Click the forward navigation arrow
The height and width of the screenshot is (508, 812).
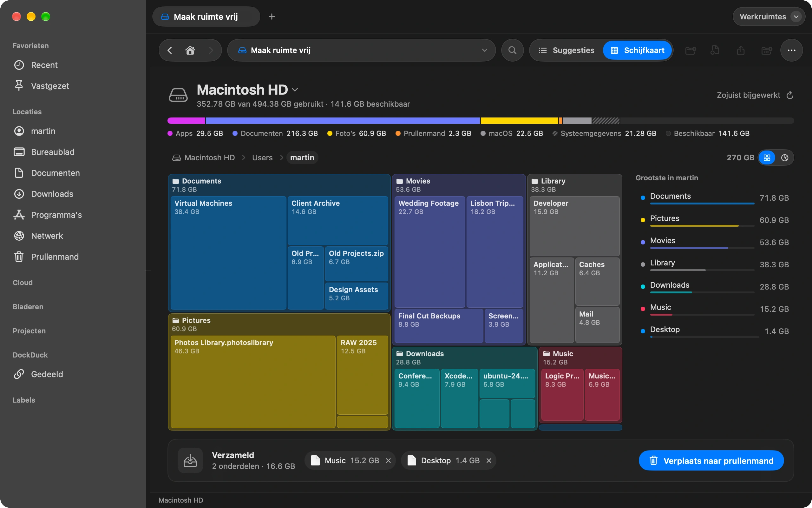tap(211, 50)
